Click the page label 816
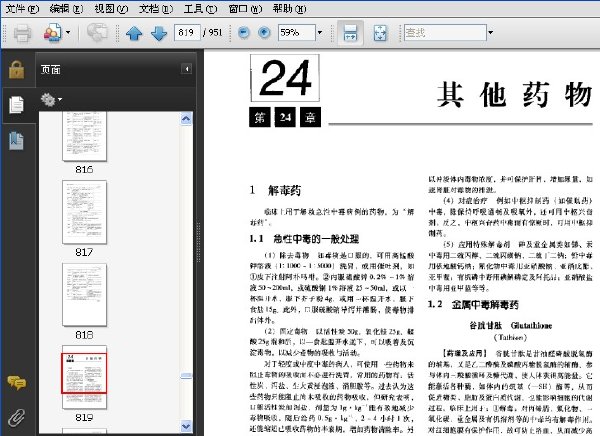This screenshot has width=600, height=436. pyautogui.click(x=84, y=169)
